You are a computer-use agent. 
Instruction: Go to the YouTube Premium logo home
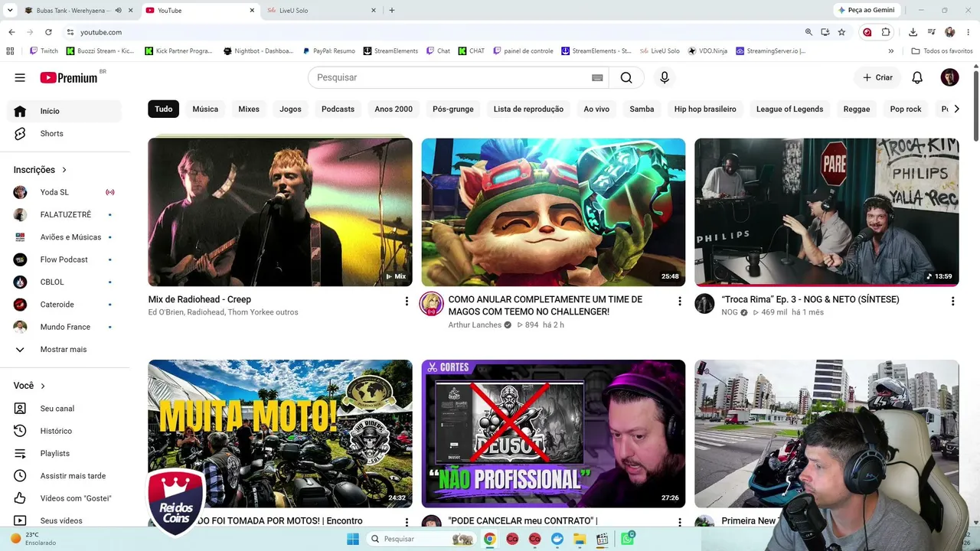[69, 77]
